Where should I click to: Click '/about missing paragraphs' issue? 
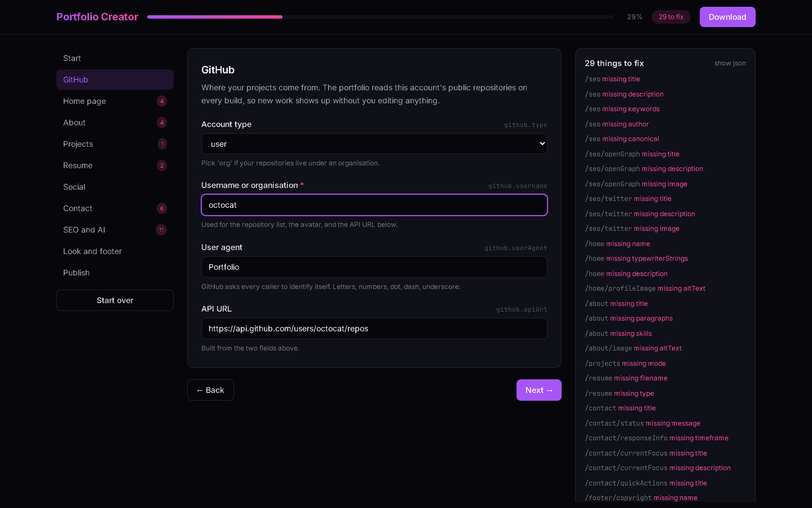[x=629, y=318]
